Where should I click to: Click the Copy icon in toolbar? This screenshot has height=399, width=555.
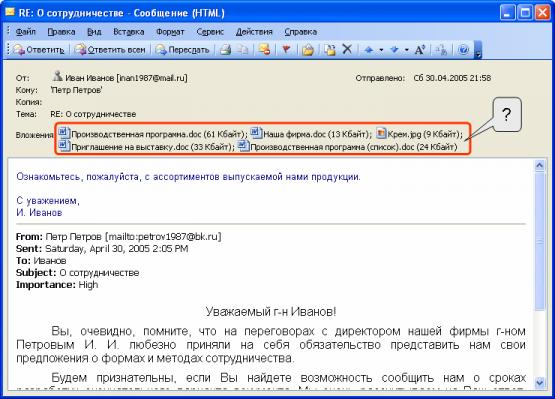242,50
